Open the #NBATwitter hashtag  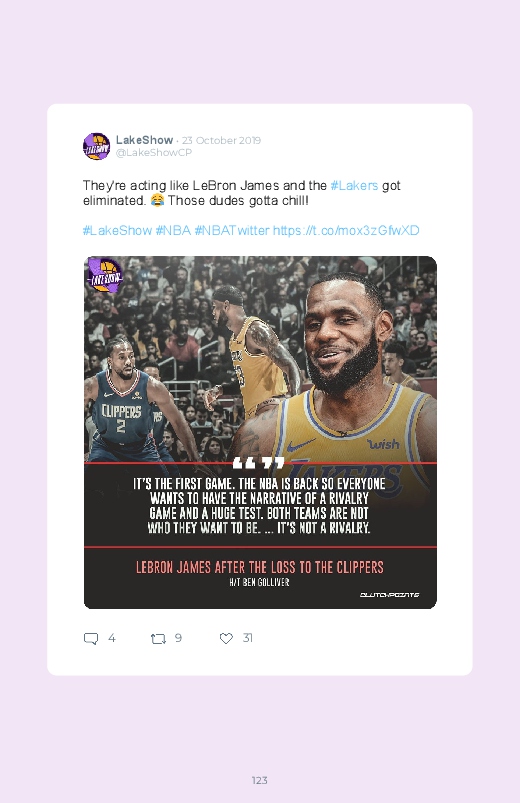point(232,230)
